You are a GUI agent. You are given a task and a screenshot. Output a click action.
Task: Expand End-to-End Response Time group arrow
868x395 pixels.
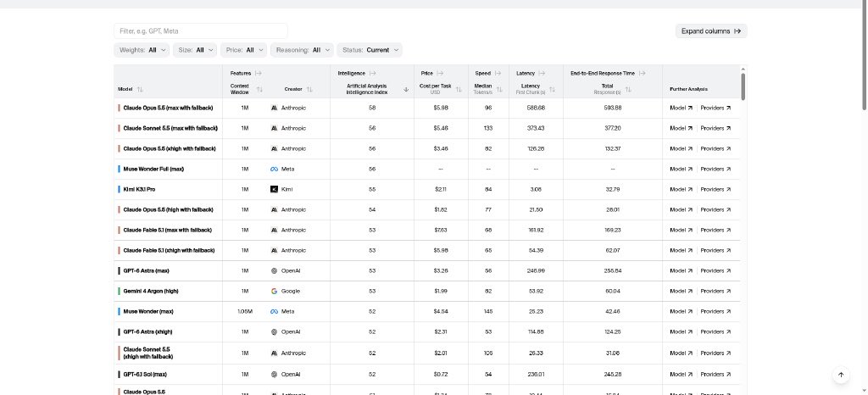(643, 73)
